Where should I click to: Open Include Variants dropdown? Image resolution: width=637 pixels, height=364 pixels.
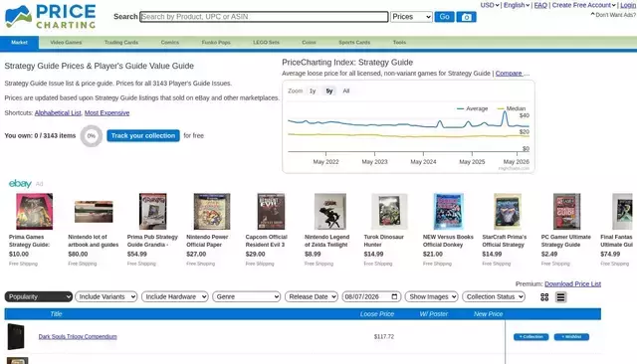point(106,296)
